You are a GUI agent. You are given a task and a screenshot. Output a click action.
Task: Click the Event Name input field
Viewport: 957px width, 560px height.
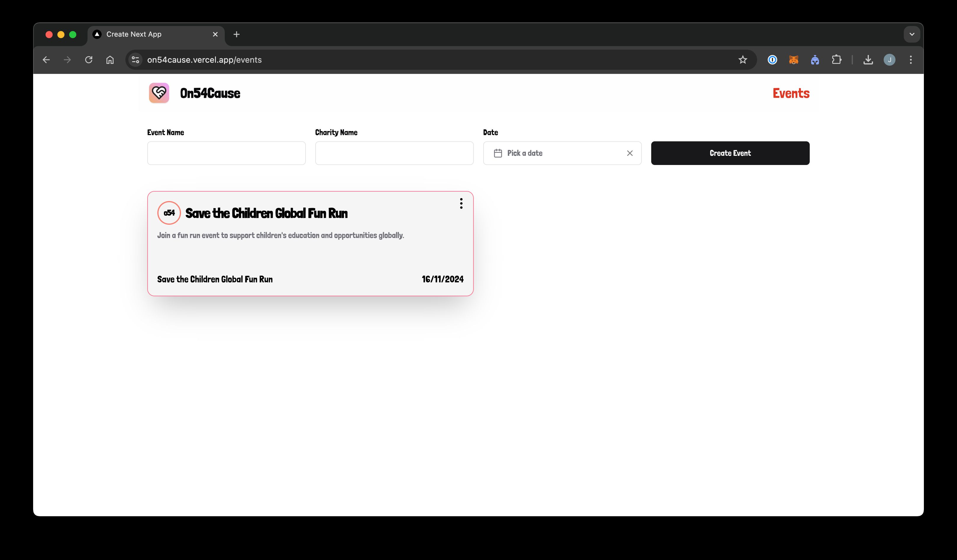tap(226, 153)
